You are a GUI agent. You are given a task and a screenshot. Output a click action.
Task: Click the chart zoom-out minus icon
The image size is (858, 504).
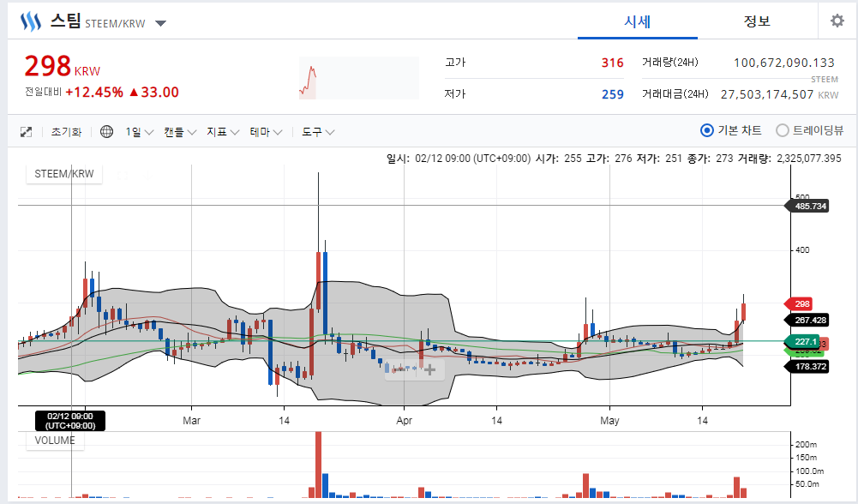click(x=396, y=370)
